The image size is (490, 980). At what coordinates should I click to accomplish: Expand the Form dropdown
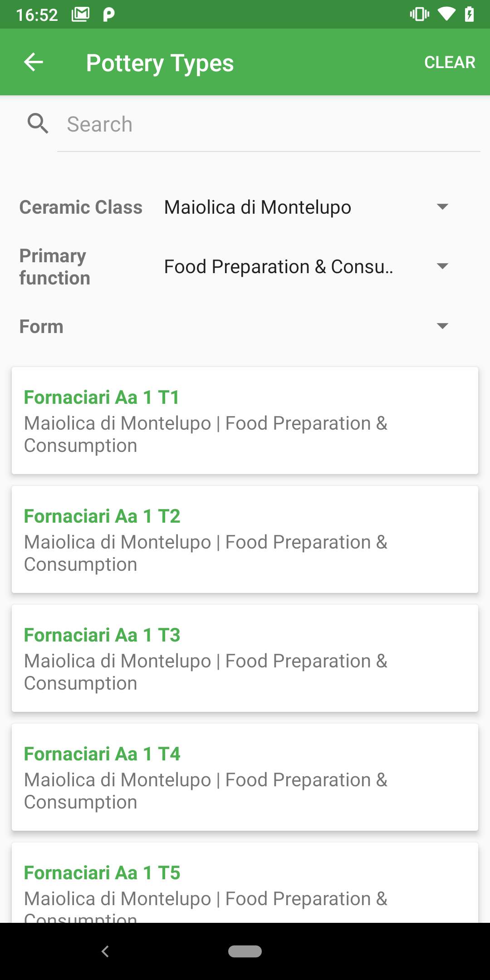pyautogui.click(x=306, y=326)
